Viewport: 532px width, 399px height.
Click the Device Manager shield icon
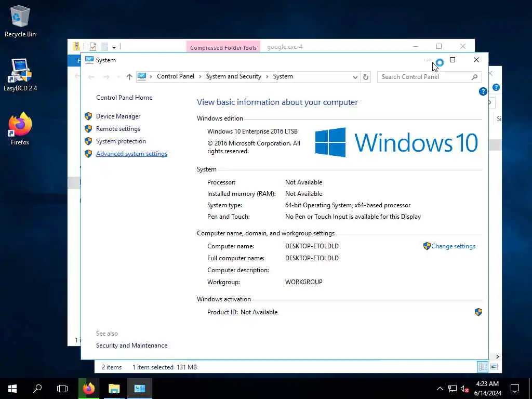click(x=88, y=116)
